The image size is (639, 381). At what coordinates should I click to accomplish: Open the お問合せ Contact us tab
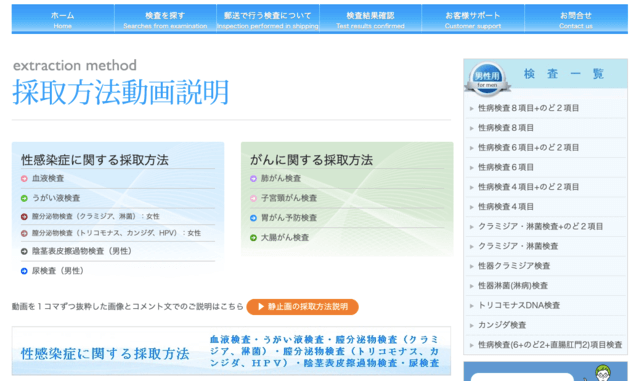576,20
